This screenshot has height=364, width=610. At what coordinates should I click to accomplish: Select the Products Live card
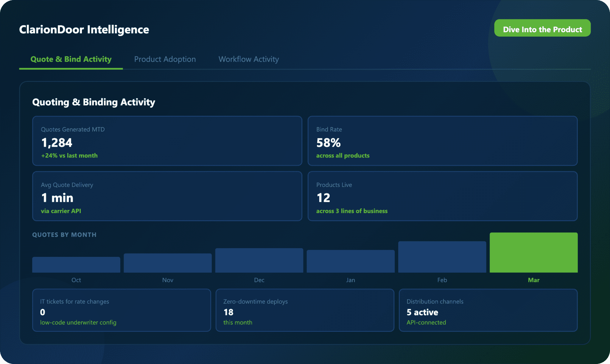click(442, 196)
